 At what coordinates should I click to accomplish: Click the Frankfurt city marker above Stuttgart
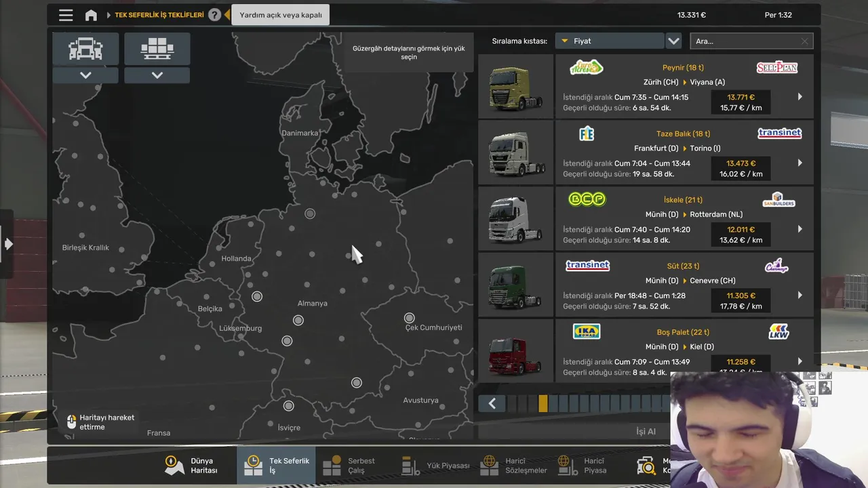[x=298, y=320]
